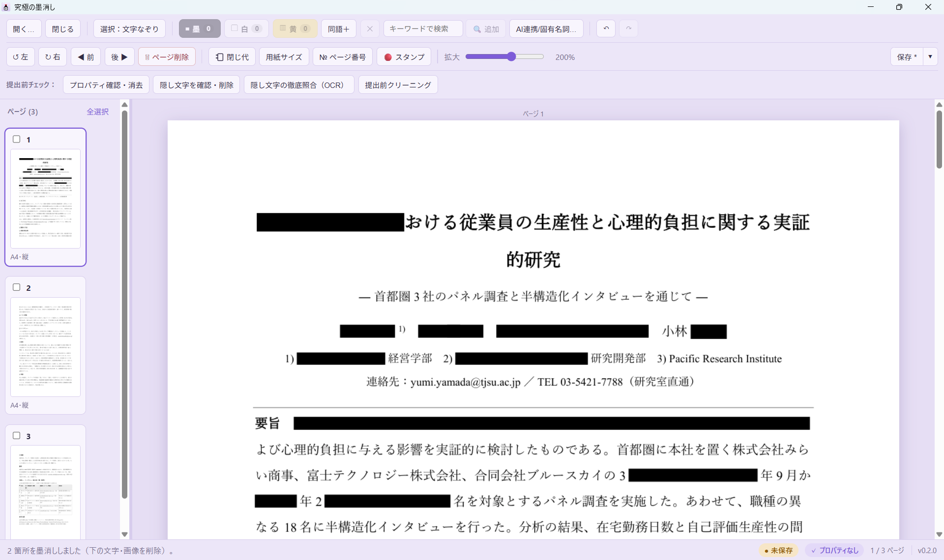This screenshot has width=944, height=560.
Task: Click the status message 2 箇所を墨消ししました
Action: 90,551
